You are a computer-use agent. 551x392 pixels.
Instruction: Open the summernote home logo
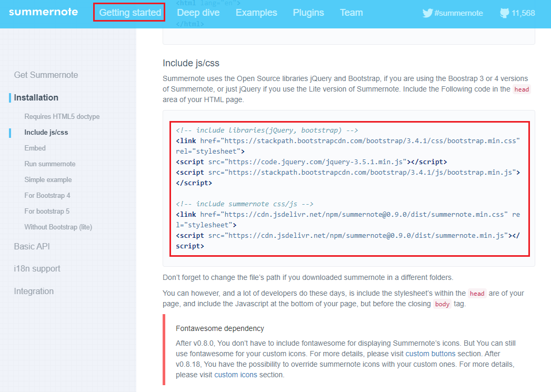coord(44,12)
